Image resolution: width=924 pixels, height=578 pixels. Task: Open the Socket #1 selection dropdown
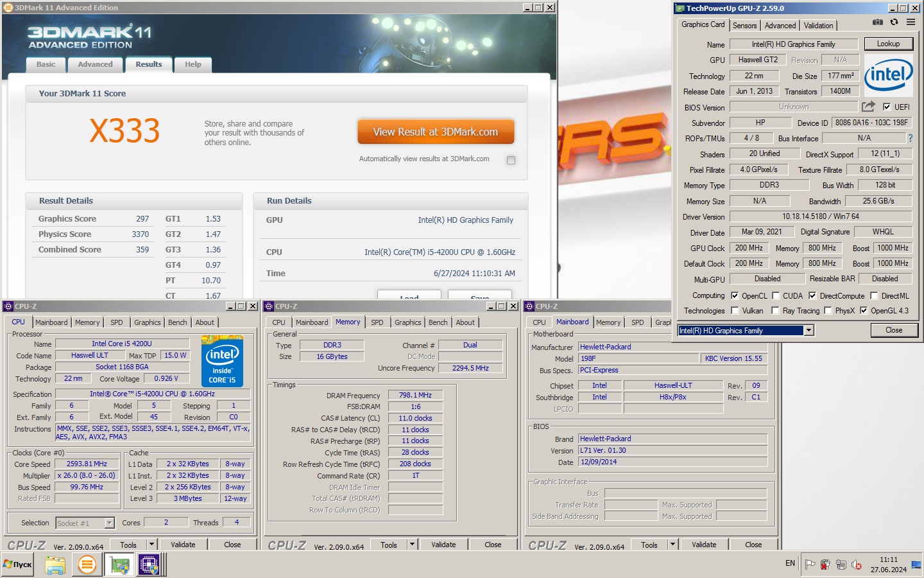tap(109, 523)
